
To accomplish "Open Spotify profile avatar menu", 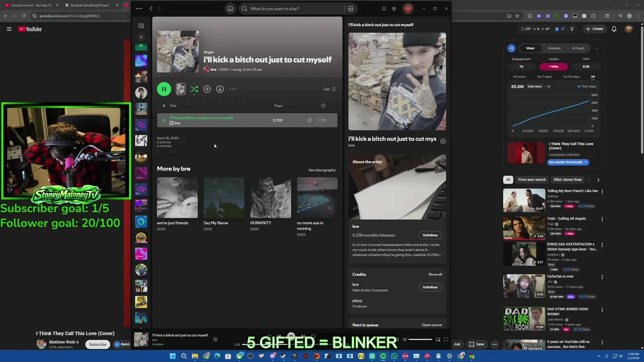I will (408, 9).
